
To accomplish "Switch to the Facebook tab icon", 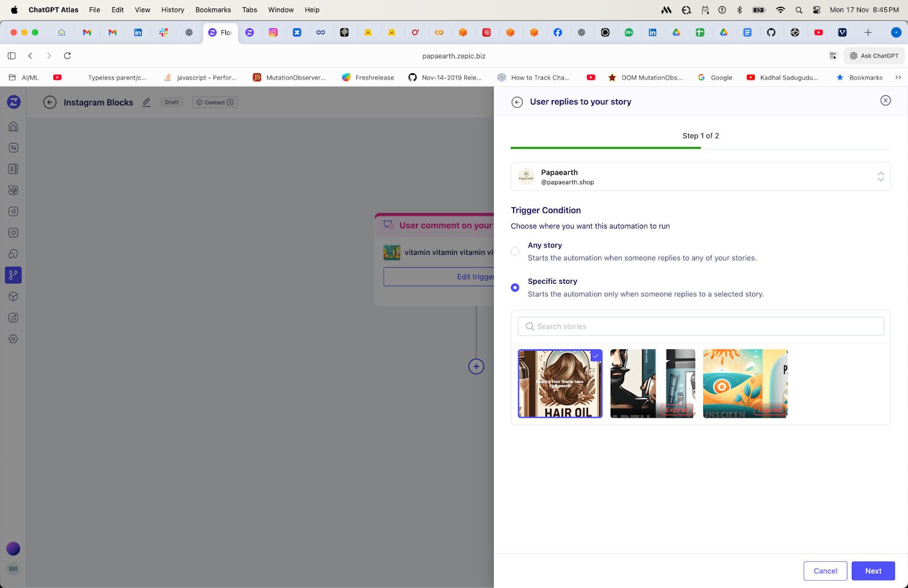I will 558,32.
